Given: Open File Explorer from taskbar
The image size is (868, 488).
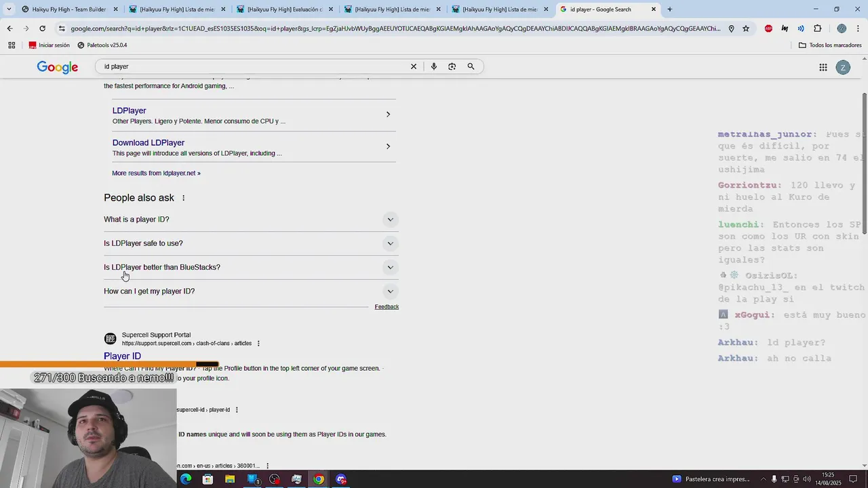Looking at the screenshot, I should click(x=230, y=479).
